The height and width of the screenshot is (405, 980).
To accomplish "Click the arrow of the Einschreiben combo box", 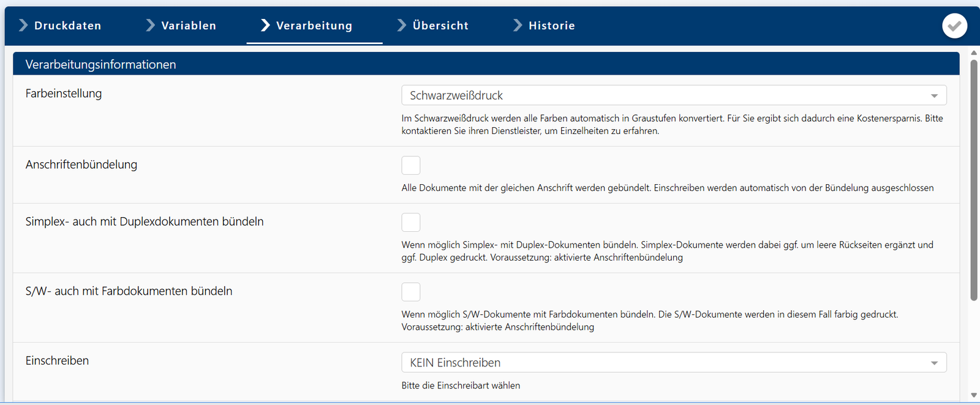I will [x=934, y=363].
